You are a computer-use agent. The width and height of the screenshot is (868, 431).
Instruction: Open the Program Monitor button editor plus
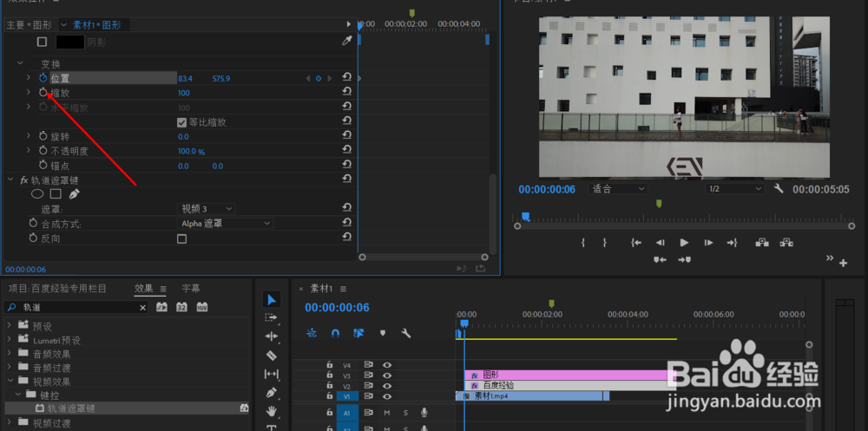pyautogui.click(x=843, y=263)
